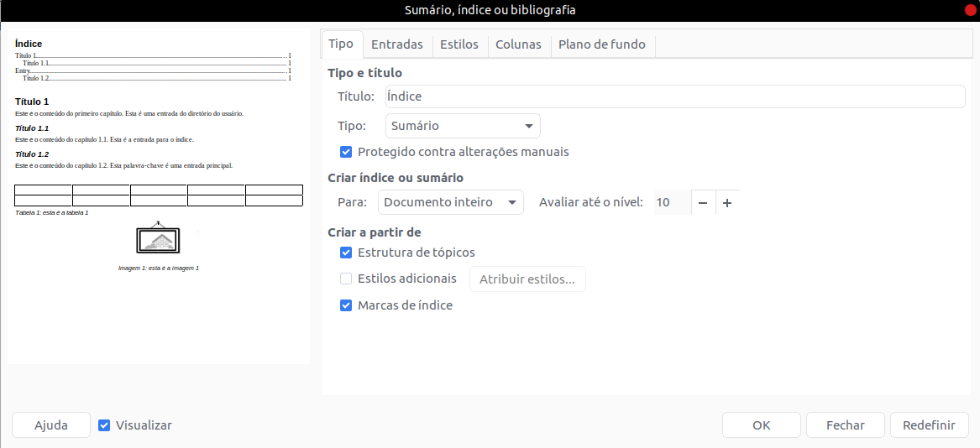
Task: Close the dialog with the red button
Action: coord(970,10)
